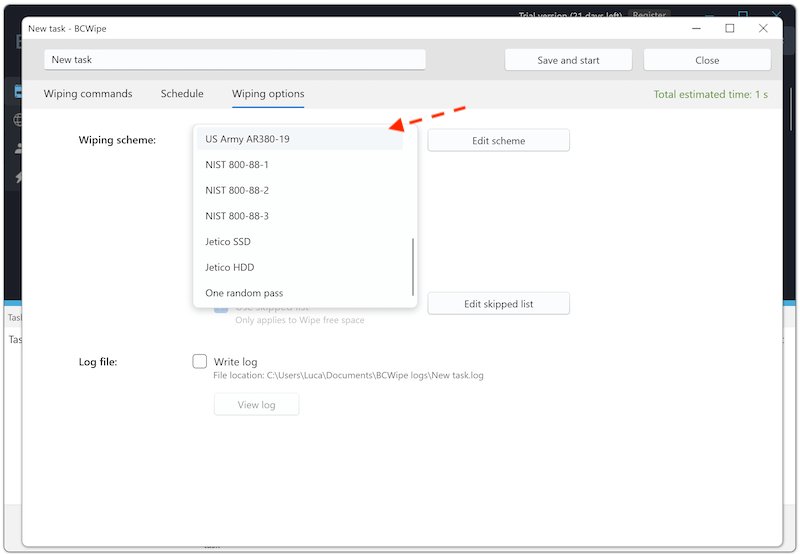Viewport: 800px width, 554px height.
Task: Enable the Write log checkbox
Action: pyautogui.click(x=199, y=361)
